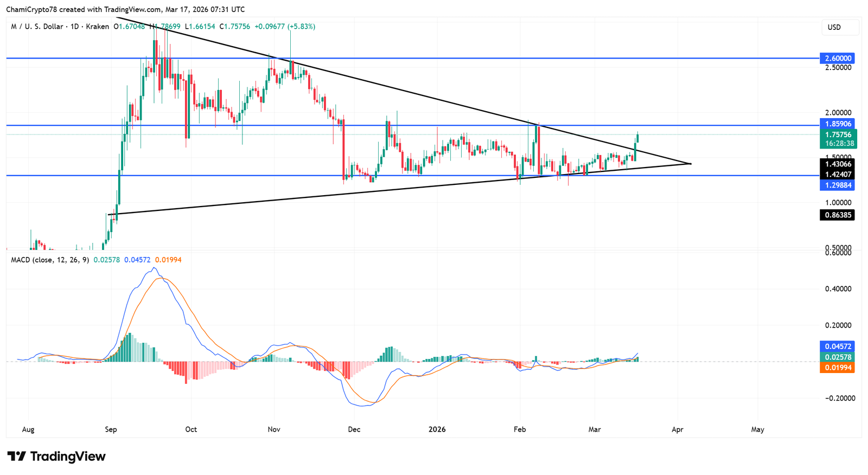868x475 pixels.
Task: Select the green histogram value tag 0.02578
Action: tap(838, 357)
